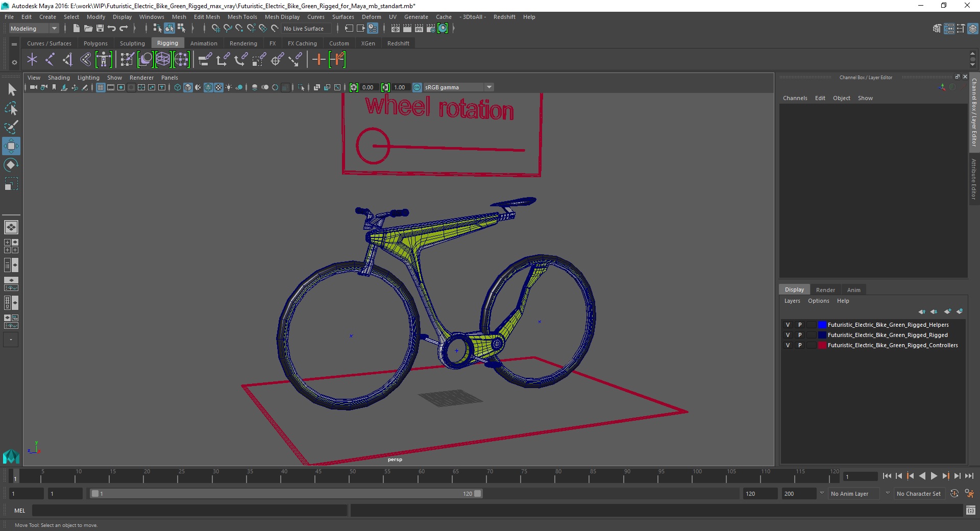
Task: Toggle textured display in viewport
Action: click(218, 87)
